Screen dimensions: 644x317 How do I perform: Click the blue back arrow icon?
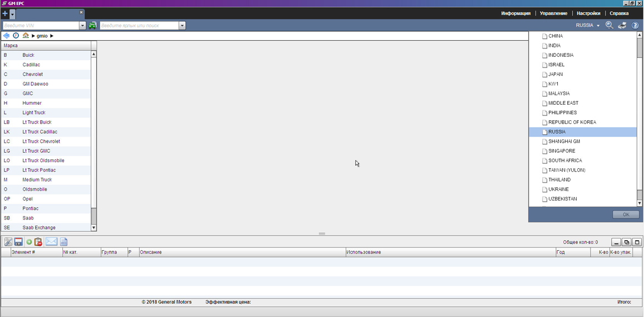coord(6,36)
